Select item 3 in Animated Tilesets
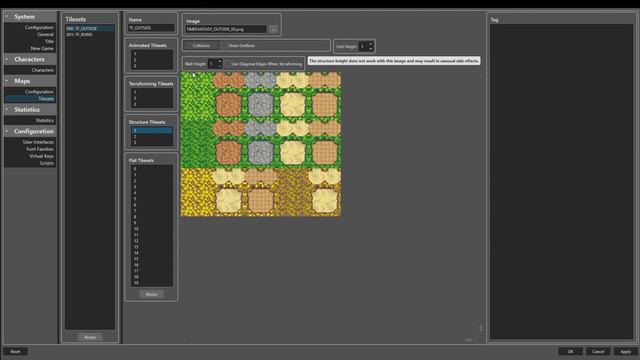The image size is (640, 360). [x=151, y=65]
